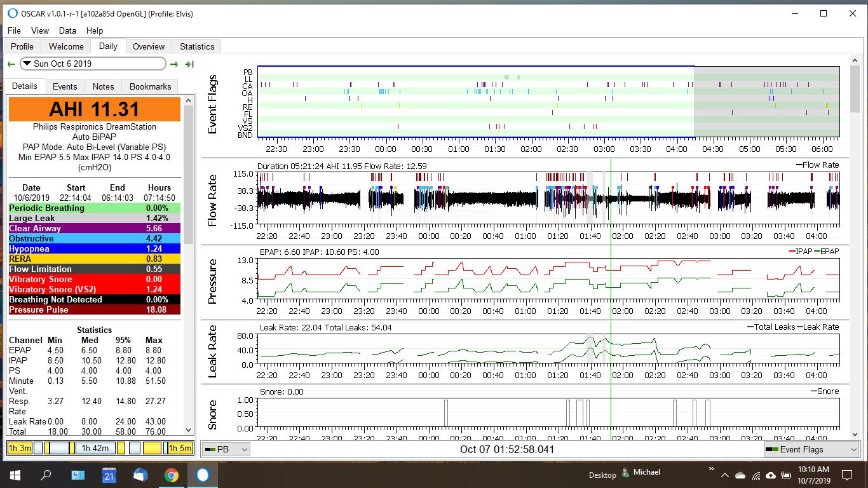The image size is (868, 488).
Task: Click the Large Leak row
Action: tap(95, 218)
